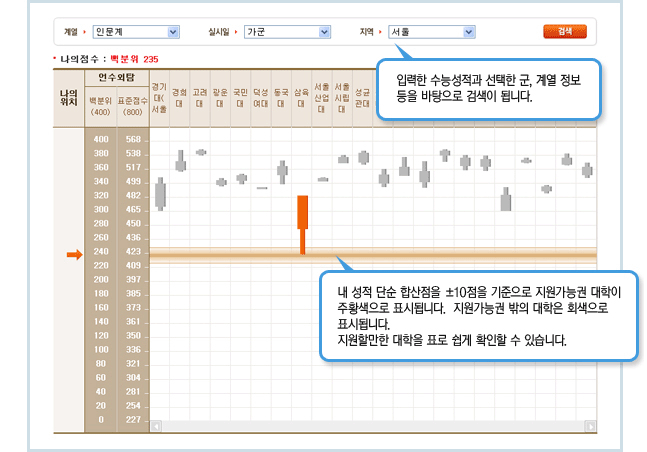Open the 계열 dropdown showing 인문계
Viewport: 647px width, 452px height.
tap(136, 33)
